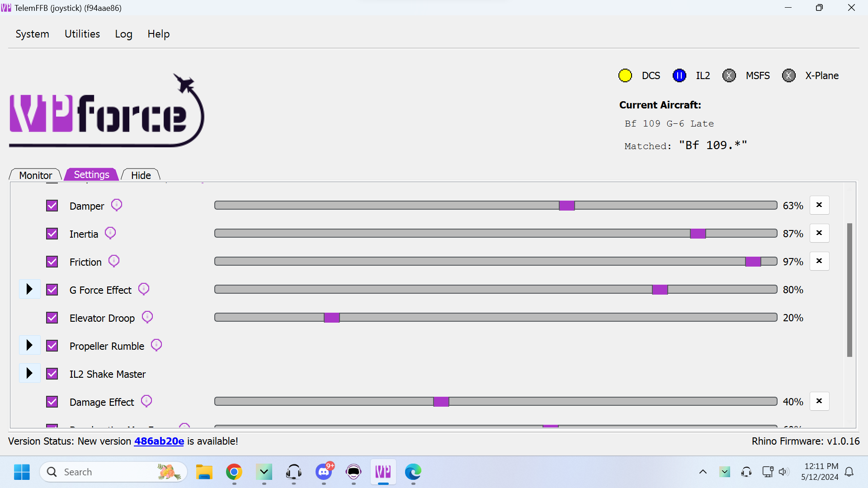Screen dimensions: 868x488
Task: Click the info icon beside Inertia
Action: tap(110, 233)
